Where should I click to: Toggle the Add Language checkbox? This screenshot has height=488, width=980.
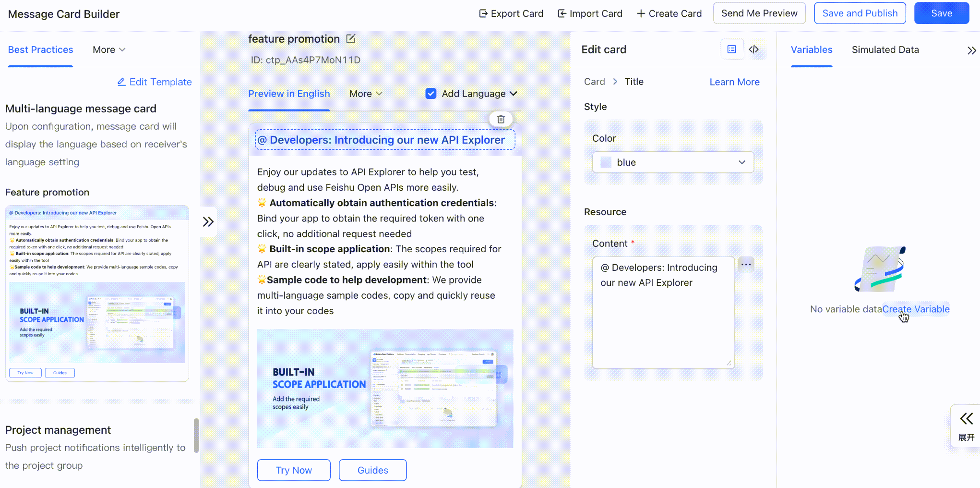[431, 94]
